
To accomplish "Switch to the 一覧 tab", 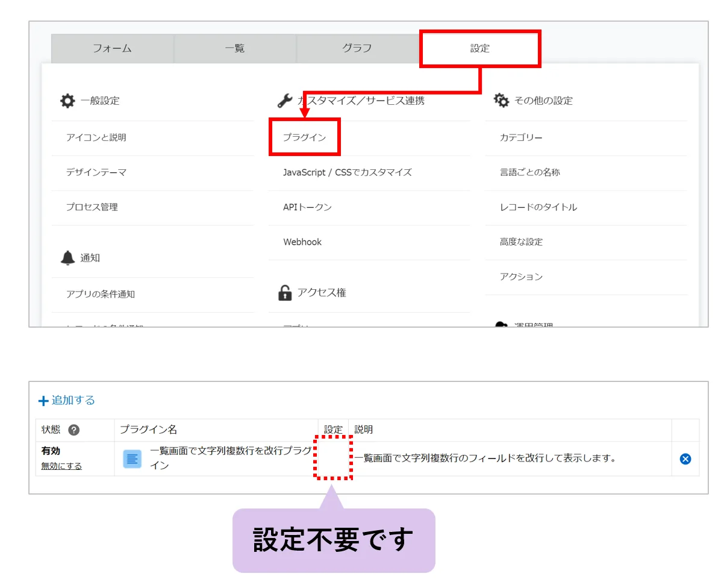I will click(x=235, y=48).
